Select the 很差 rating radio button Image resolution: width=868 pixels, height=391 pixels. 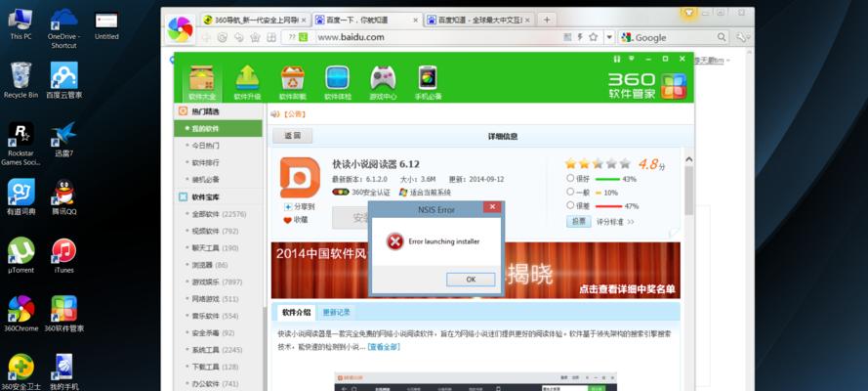[x=570, y=205]
